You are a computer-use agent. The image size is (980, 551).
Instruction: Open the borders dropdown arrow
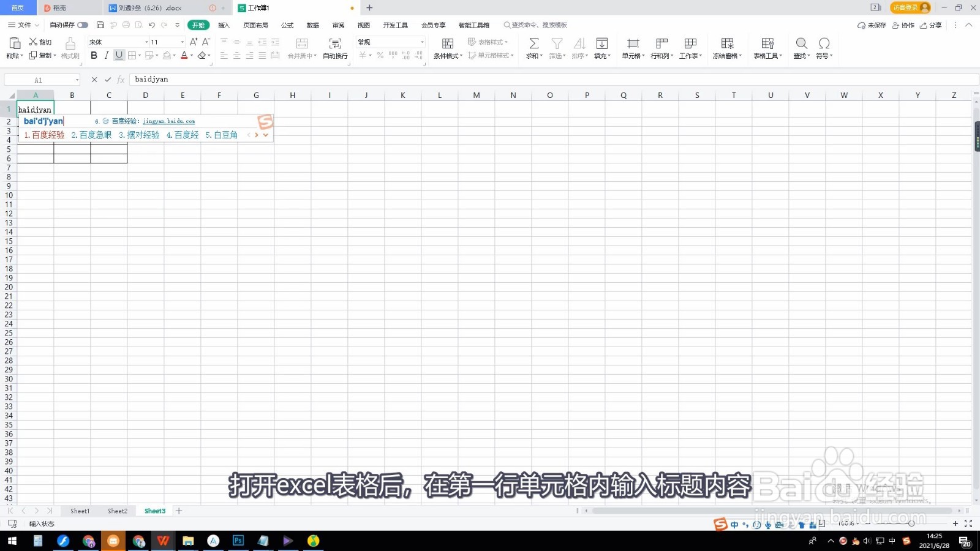pyautogui.click(x=140, y=56)
